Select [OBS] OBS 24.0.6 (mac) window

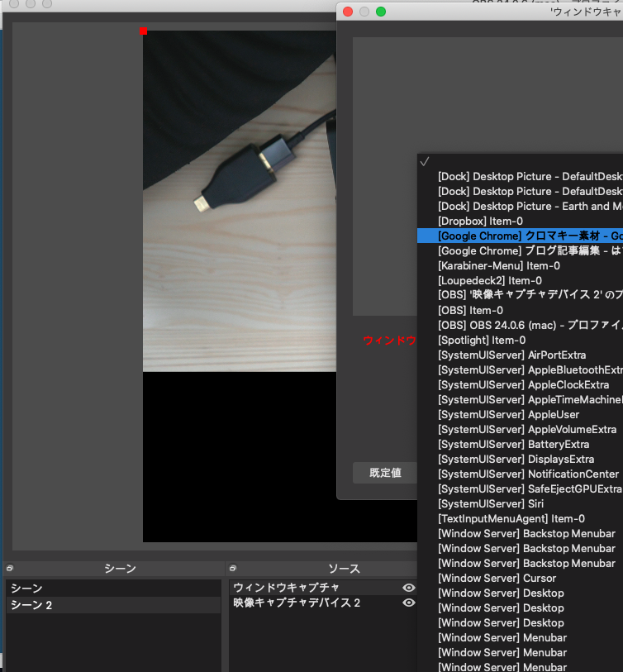[521, 326]
